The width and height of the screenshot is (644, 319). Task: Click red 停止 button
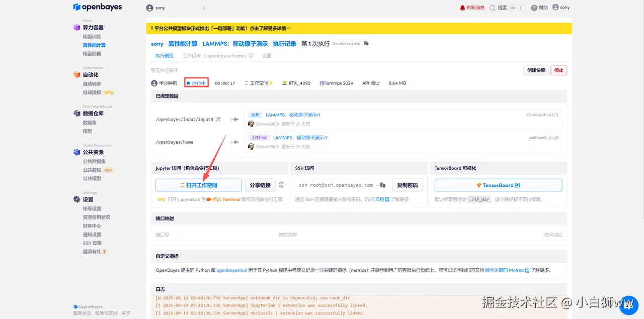pyautogui.click(x=559, y=70)
